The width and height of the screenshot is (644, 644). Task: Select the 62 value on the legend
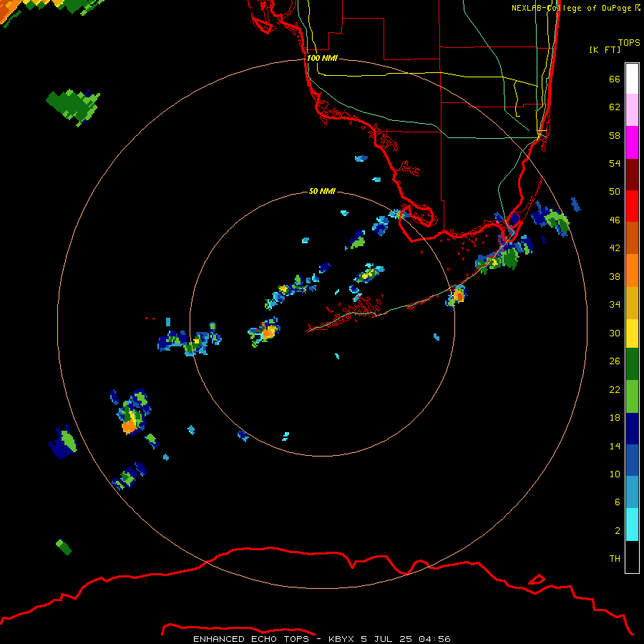(615, 107)
